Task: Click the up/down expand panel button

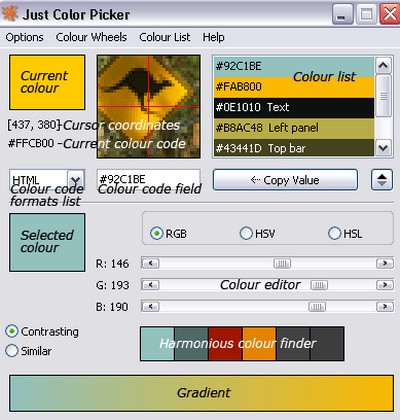Action: tap(382, 180)
